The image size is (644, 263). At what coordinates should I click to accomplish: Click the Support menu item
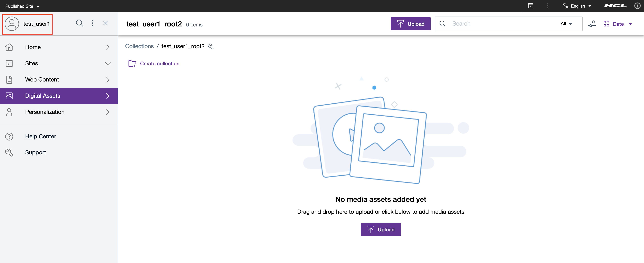coord(35,152)
